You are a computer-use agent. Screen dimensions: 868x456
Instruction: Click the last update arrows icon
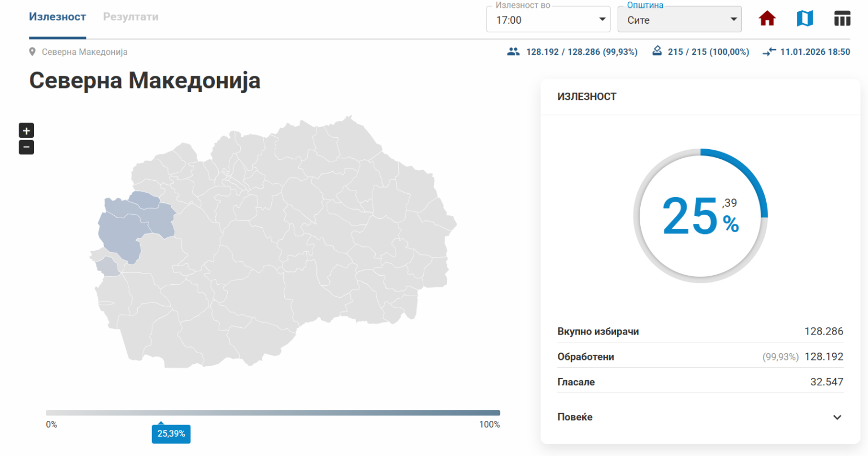point(769,52)
